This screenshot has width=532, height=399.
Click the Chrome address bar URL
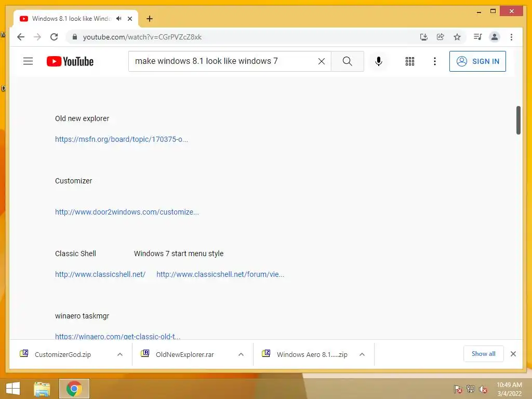pyautogui.click(x=142, y=37)
